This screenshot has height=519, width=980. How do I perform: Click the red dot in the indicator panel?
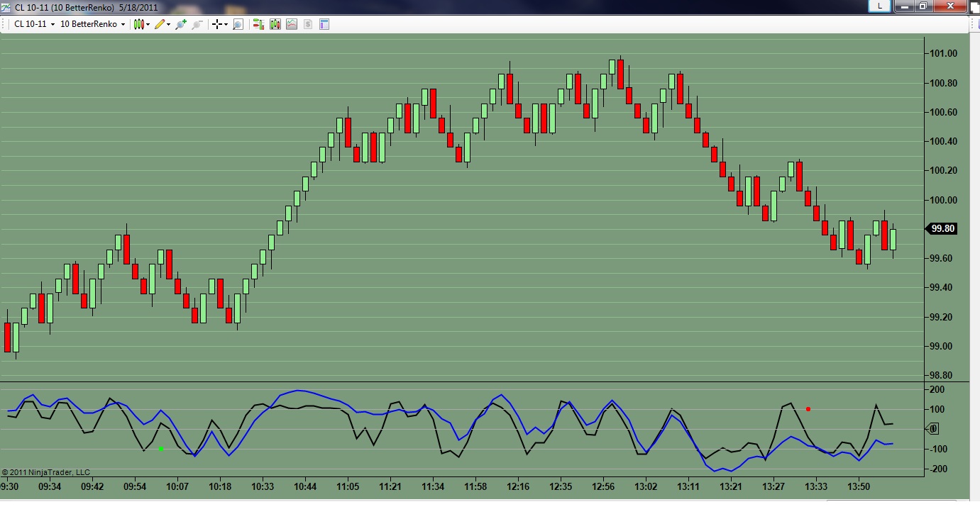click(x=808, y=409)
